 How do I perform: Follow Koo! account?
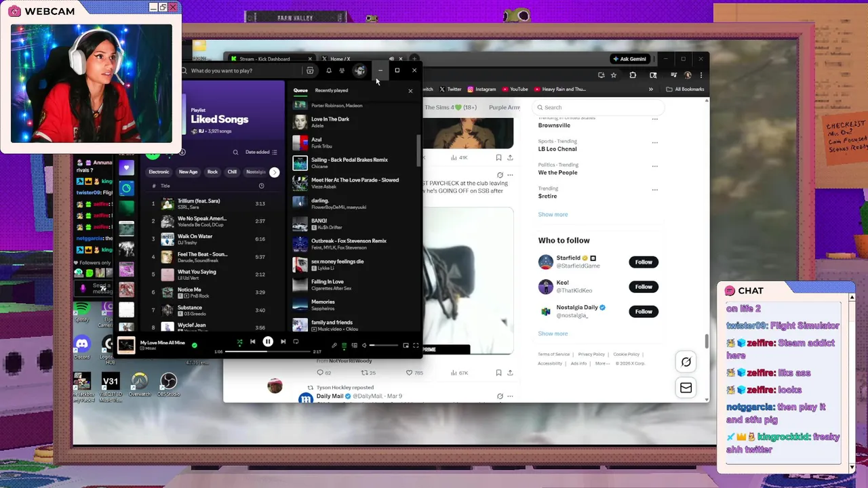pyautogui.click(x=644, y=287)
